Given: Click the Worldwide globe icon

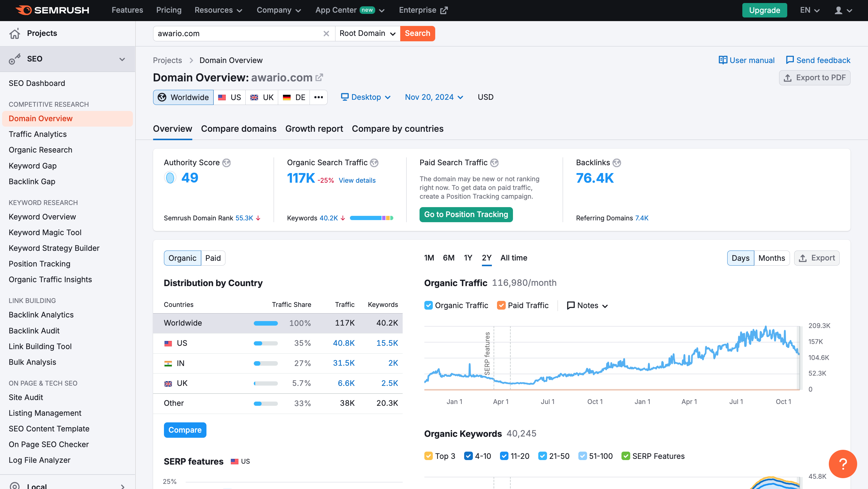Looking at the screenshot, I should coord(162,97).
